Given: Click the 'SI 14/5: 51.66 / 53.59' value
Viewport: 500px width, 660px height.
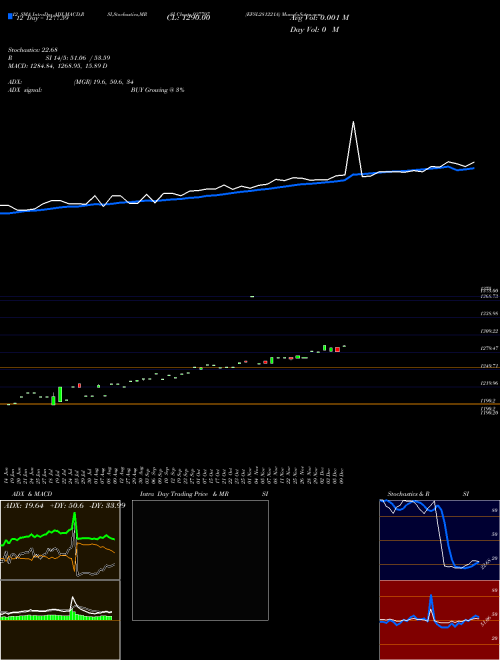Looking at the screenshot, I should point(78,58).
